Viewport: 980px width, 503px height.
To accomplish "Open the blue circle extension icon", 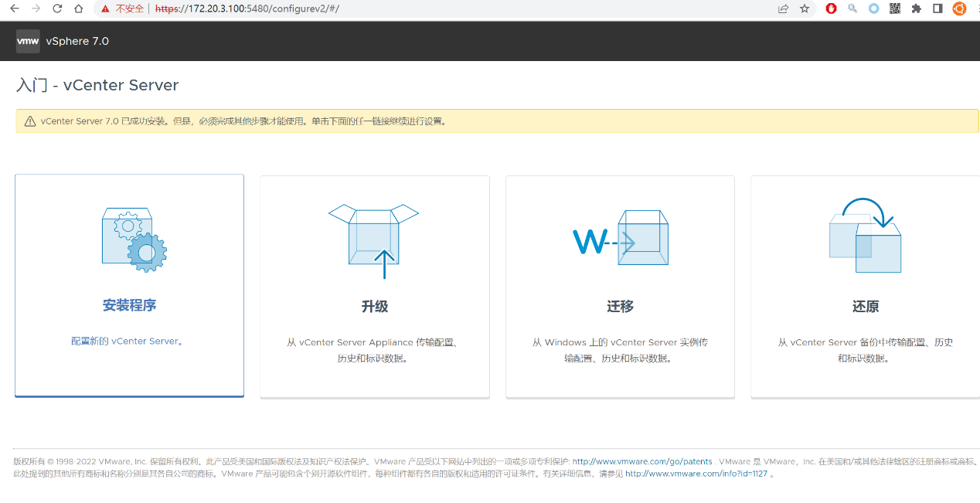I will [874, 8].
